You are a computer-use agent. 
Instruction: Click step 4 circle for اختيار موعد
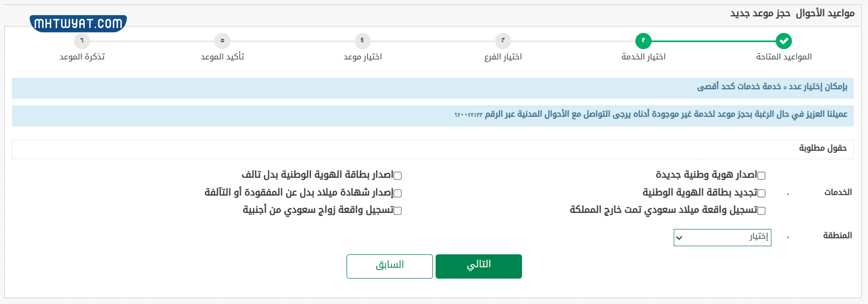362,41
